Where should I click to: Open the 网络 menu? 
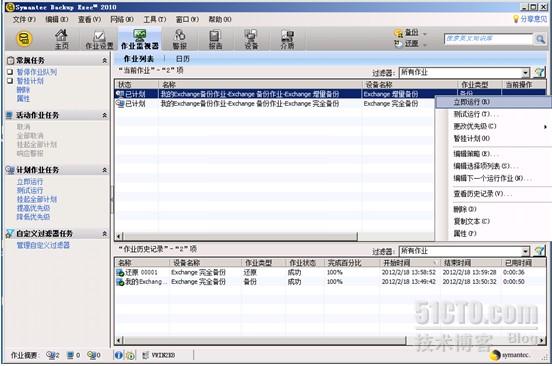click(122, 19)
